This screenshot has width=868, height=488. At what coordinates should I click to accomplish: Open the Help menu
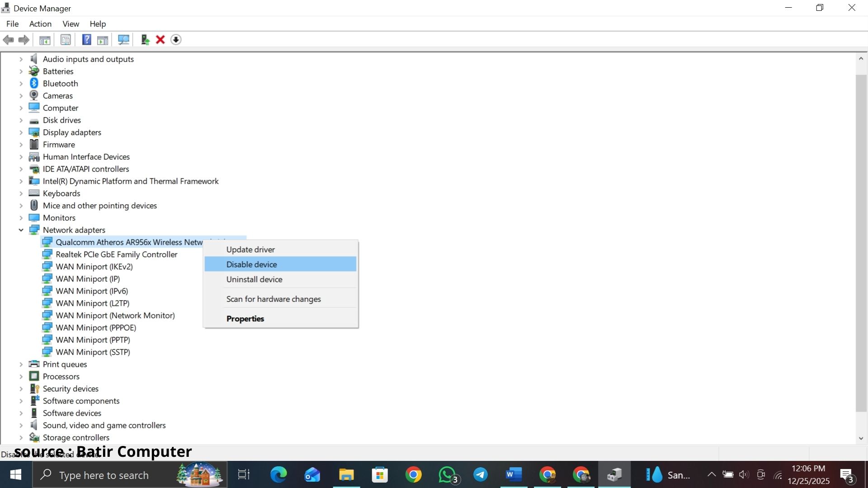coord(98,24)
